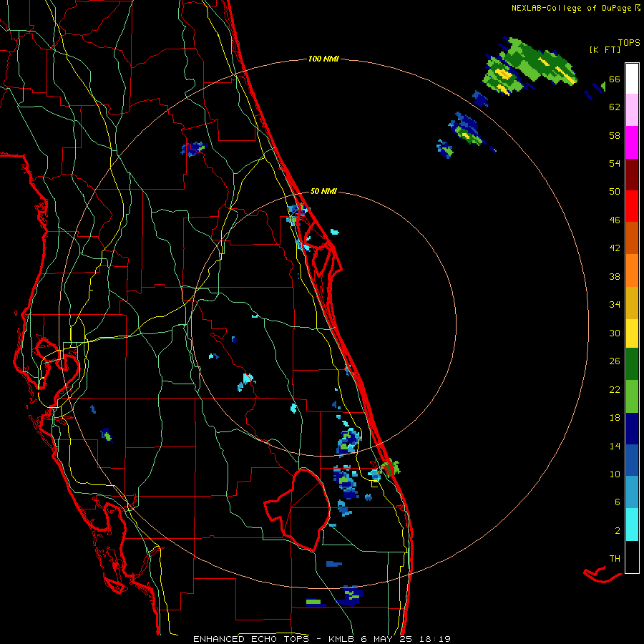Click the TH legend label
The image size is (644, 644).
point(615,559)
